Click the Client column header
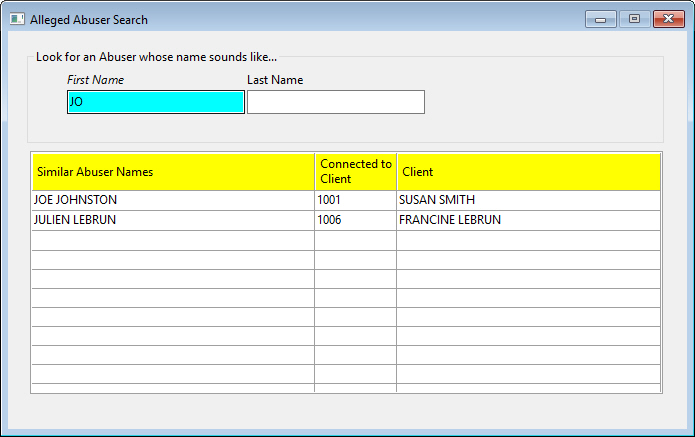The height and width of the screenshot is (437, 695). [x=528, y=172]
